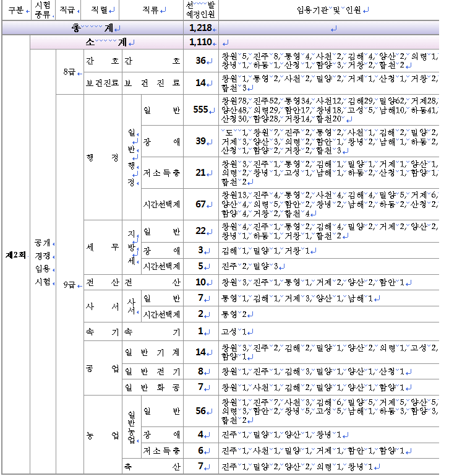This screenshot has width=449, height=476.
Task: Click the vertical '지방세' 직류 cell
Action: (132, 247)
